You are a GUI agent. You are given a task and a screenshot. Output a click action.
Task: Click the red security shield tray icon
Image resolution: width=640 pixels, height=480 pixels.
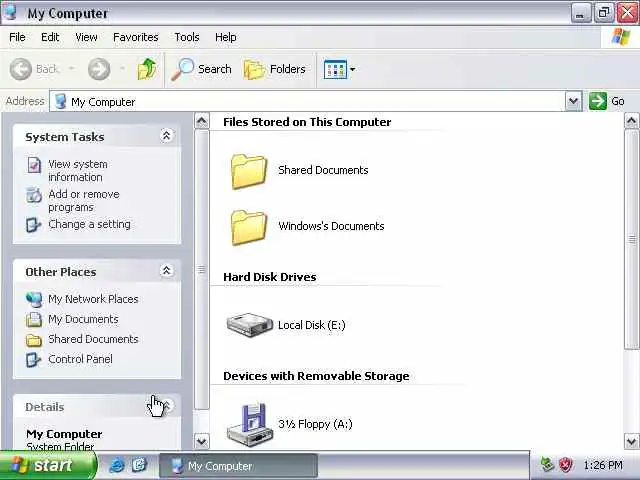click(x=565, y=464)
